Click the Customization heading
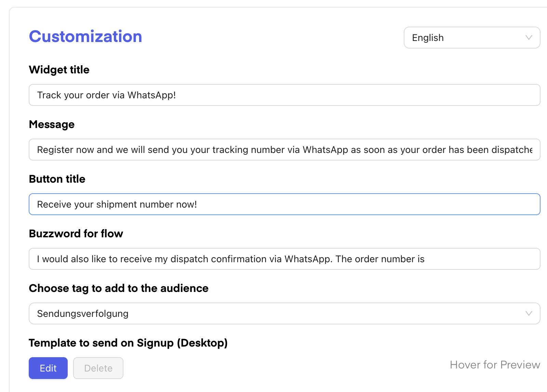Screen dimensions: 547x392 [x=85, y=37]
